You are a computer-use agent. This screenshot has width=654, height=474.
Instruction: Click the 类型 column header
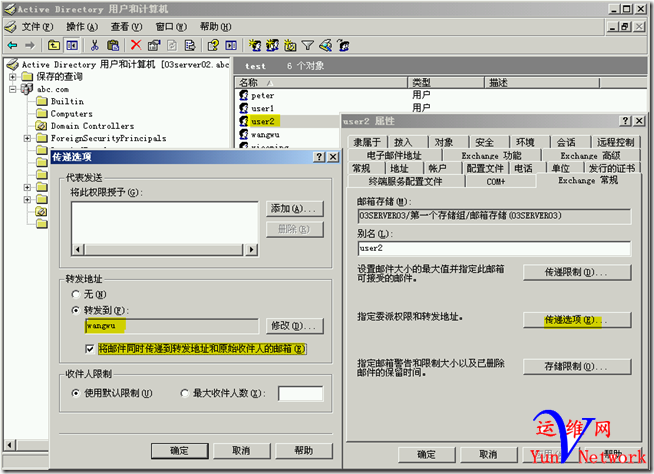[x=445, y=83]
